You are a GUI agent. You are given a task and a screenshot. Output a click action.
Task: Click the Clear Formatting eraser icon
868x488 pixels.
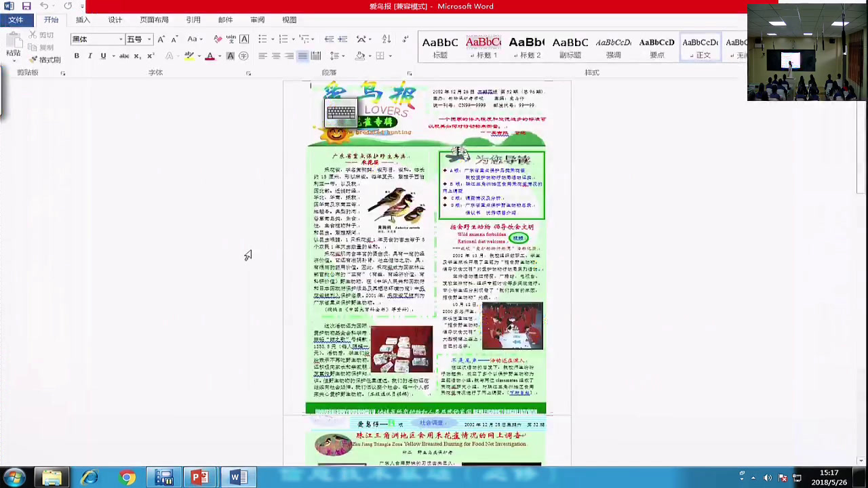coord(218,39)
